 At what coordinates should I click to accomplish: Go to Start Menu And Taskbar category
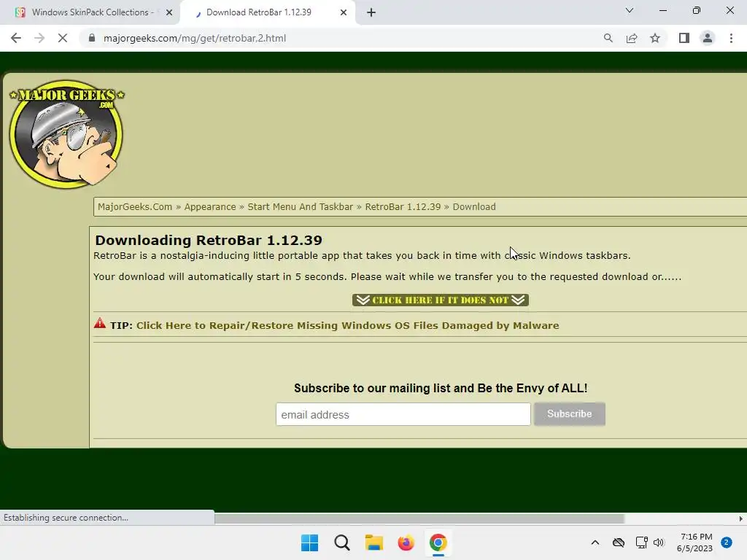click(x=300, y=206)
